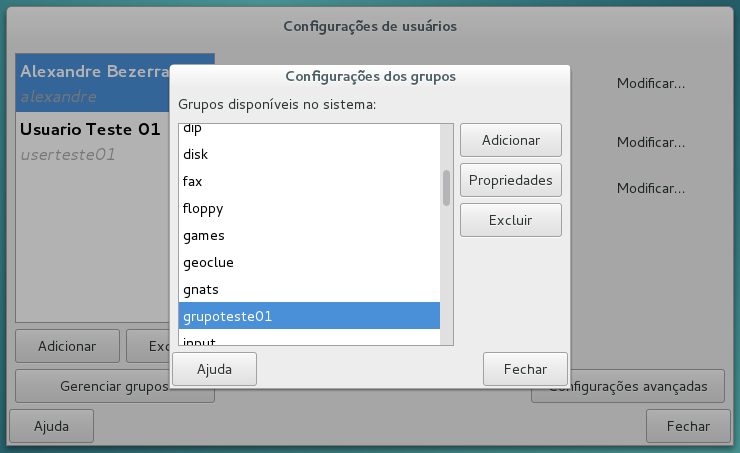The width and height of the screenshot is (740, 453).
Task: Click Ajuda in the users settings window
Action: pyautogui.click(x=51, y=426)
